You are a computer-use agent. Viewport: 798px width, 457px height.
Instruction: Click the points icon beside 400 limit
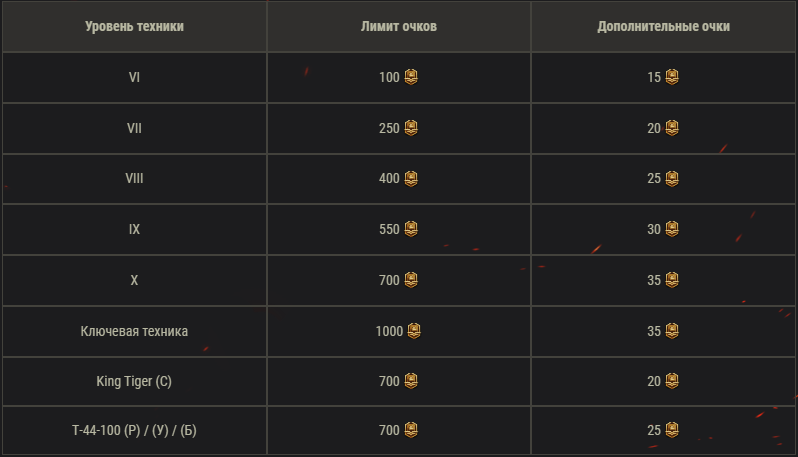411,179
